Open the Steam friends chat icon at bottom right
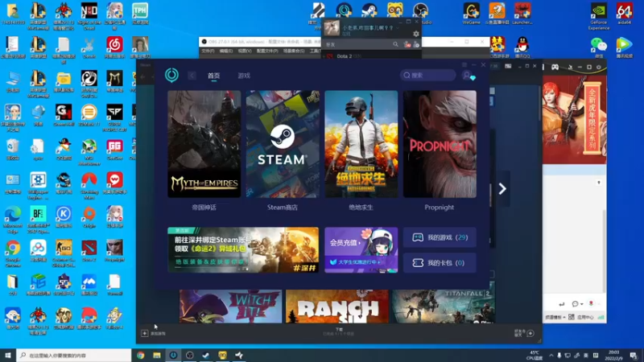The width and height of the screenshot is (644, 362). tap(530, 333)
